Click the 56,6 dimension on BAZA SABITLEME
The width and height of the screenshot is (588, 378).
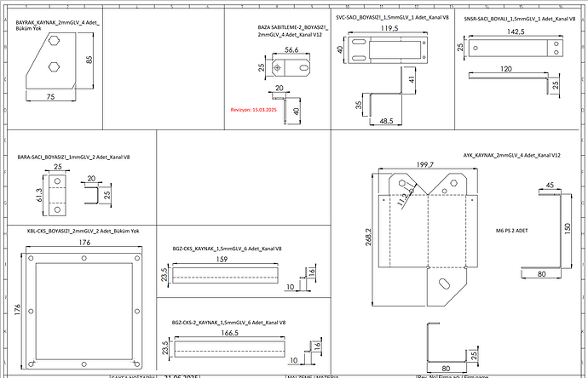(291, 50)
